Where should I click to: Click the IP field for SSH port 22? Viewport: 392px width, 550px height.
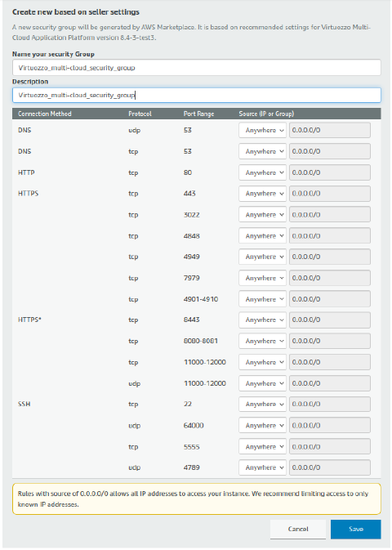330,404
